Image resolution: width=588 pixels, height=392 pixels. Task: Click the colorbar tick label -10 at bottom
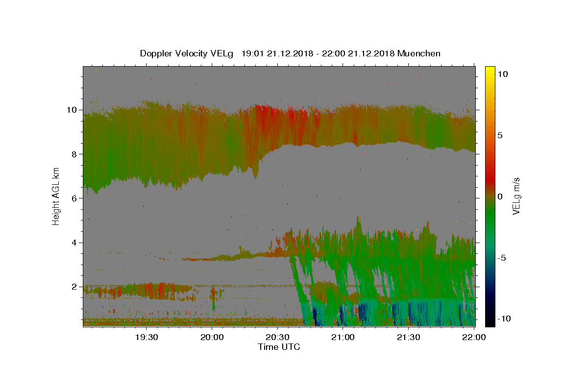tap(504, 318)
